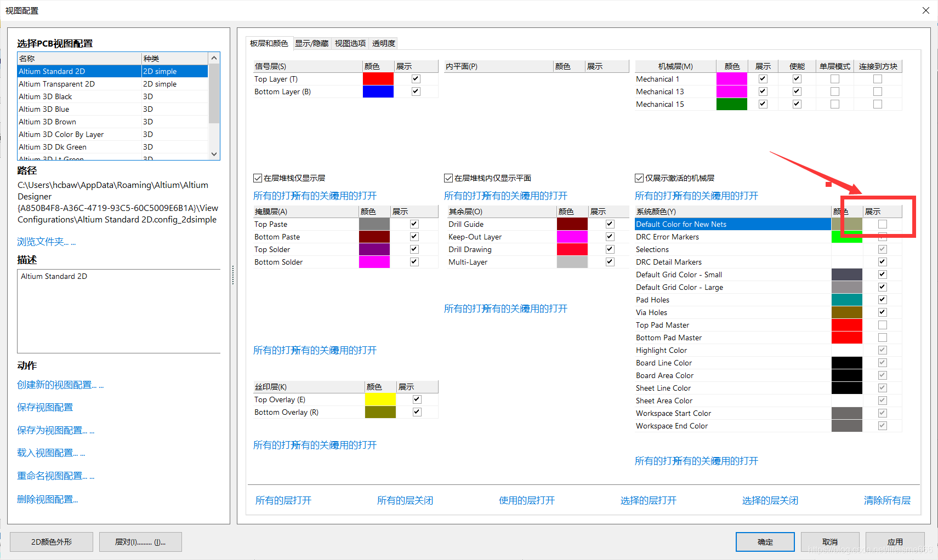Click 保存为视图配置 link
The image size is (938, 560).
click(x=56, y=430)
